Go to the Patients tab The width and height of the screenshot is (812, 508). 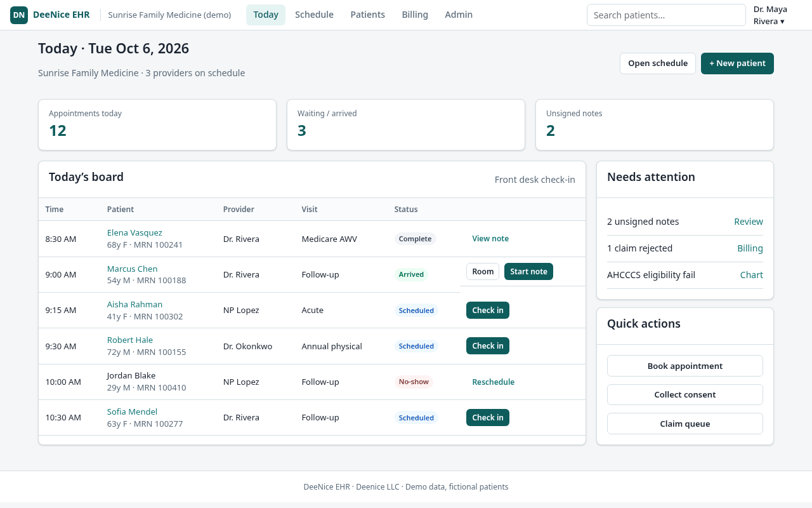pyautogui.click(x=368, y=15)
